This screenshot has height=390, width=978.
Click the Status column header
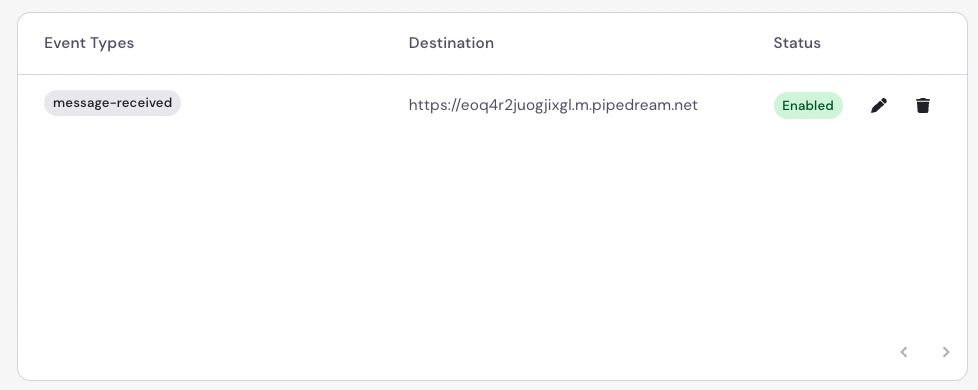[x=796, y=43]
